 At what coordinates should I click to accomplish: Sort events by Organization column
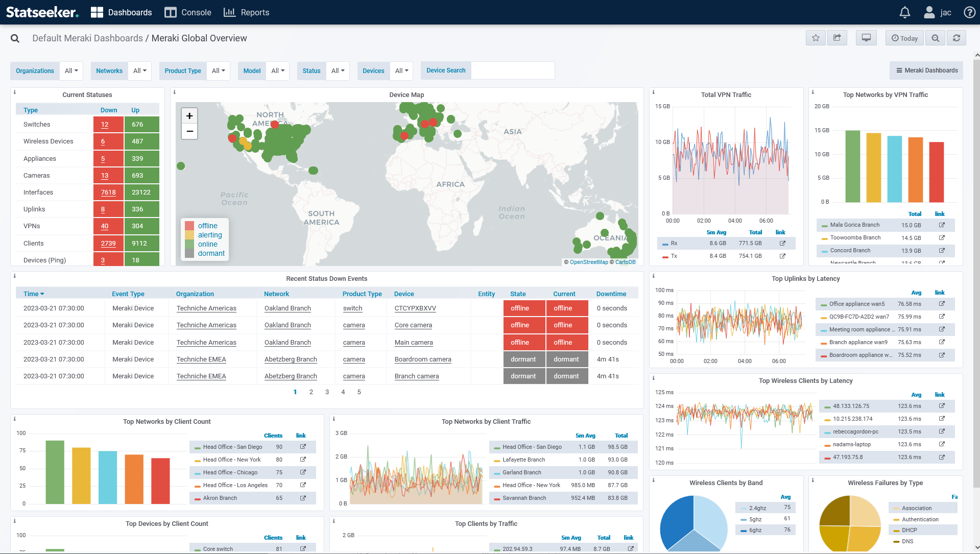click(x=195, y=294)
